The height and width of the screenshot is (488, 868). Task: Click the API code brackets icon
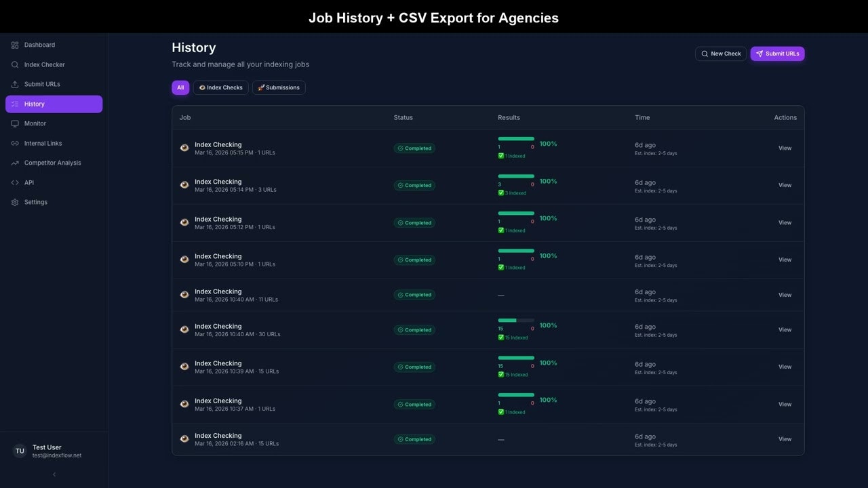[x=15, y=183]
